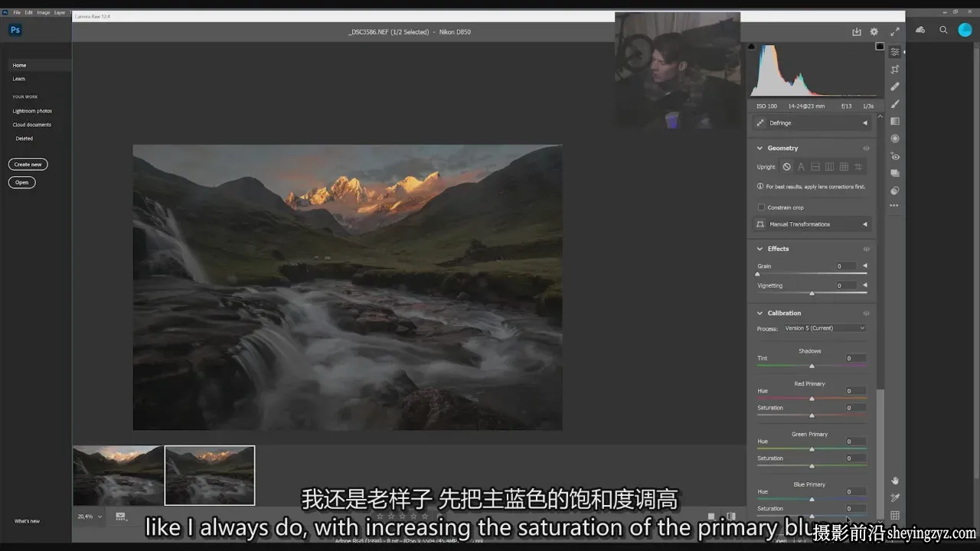Click the Save image download icon

tap(856, 32)
